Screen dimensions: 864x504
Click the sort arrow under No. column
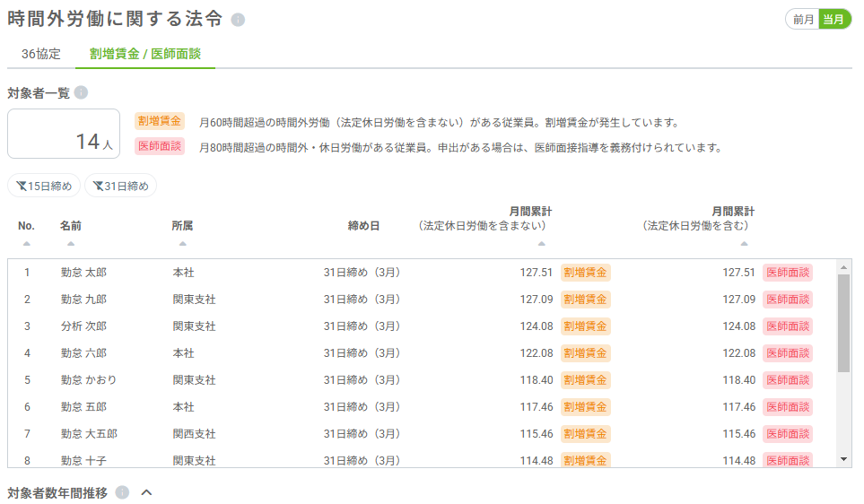(26, 243)
